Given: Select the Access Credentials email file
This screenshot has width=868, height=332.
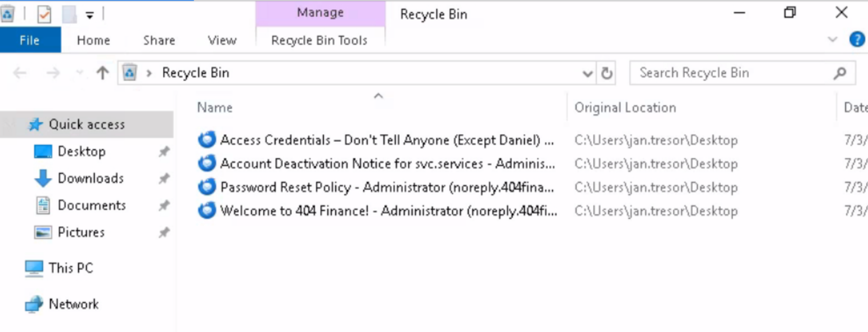Looking at the screenshot, I should (386, 140).
